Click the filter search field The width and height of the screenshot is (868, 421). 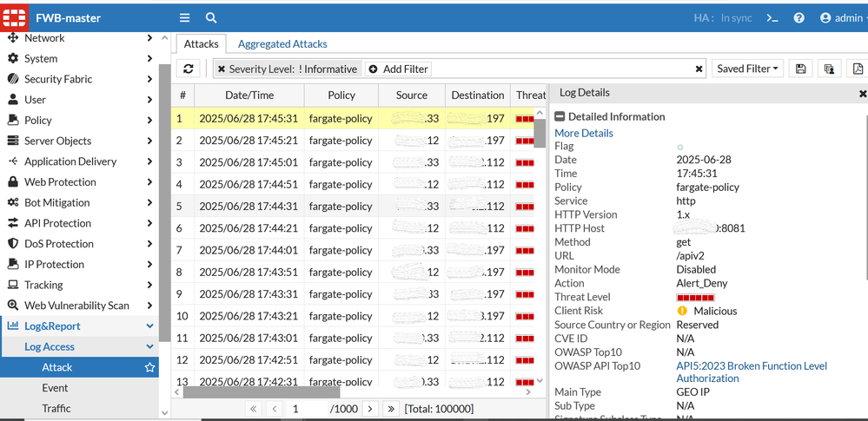pos(562,69)
